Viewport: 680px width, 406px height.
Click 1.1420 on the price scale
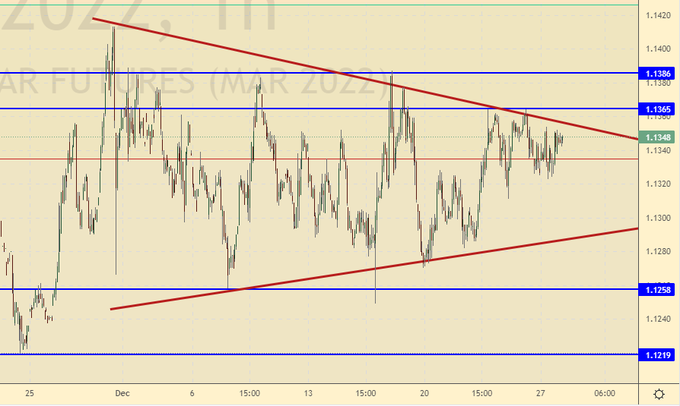(x=658, y=15)
